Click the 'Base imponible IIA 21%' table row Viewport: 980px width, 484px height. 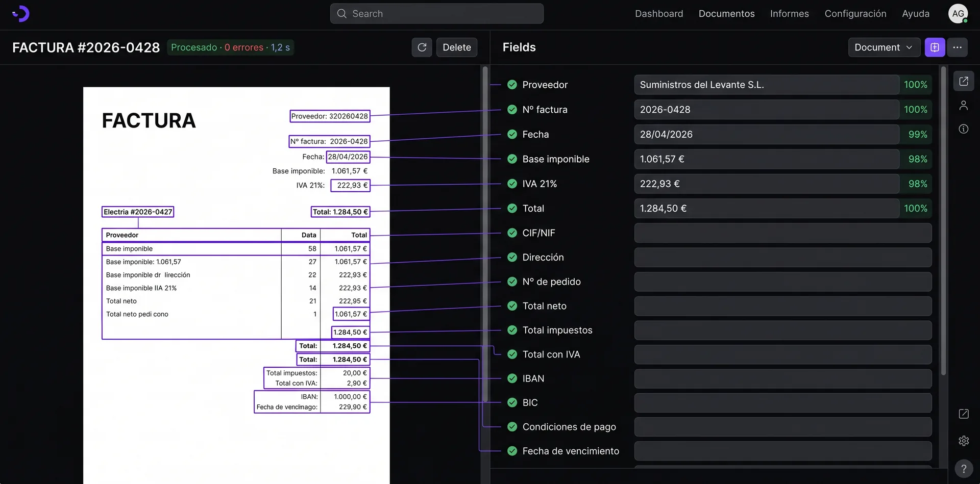point(236,288)
